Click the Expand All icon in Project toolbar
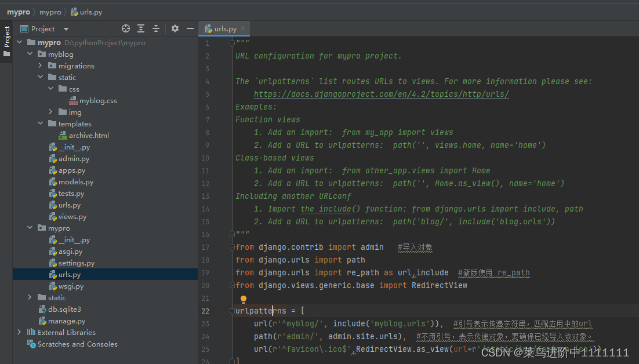The image size is (639, 364). click(x=141, y=28)
